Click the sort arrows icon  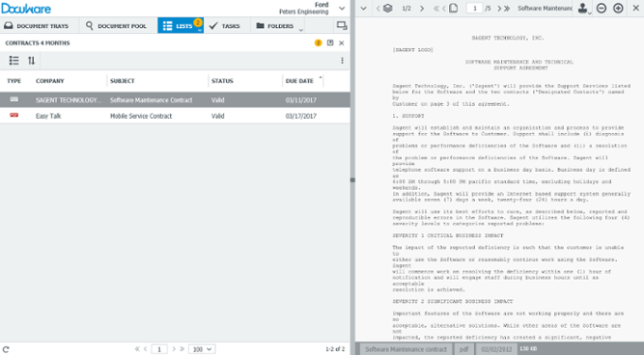click(x=31, y=61)
